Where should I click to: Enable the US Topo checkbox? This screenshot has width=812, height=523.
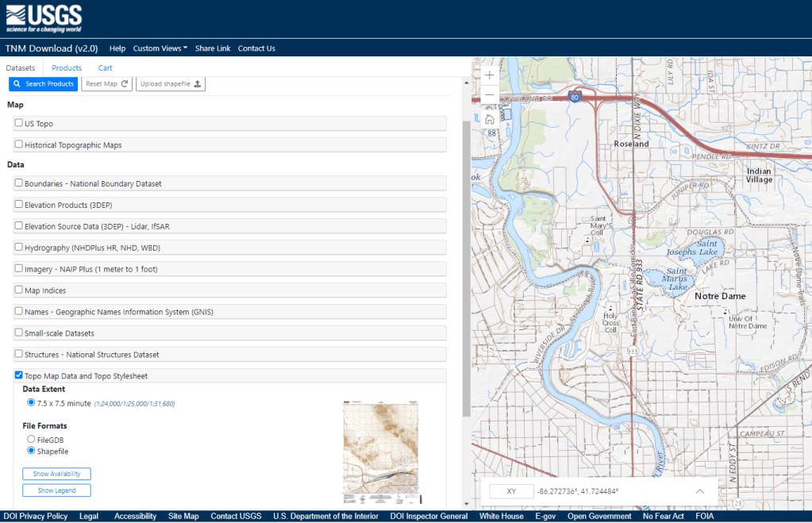[x=19, y=123]
